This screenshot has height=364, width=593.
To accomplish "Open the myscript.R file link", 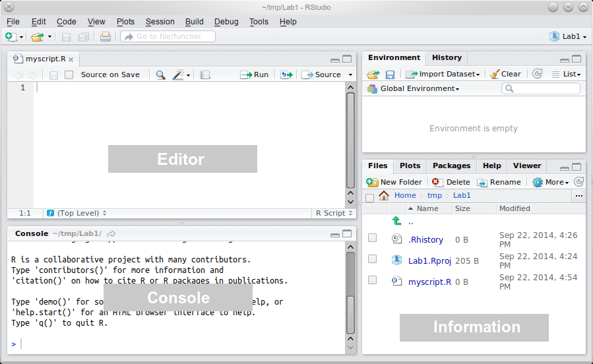I will click(429, 282).
